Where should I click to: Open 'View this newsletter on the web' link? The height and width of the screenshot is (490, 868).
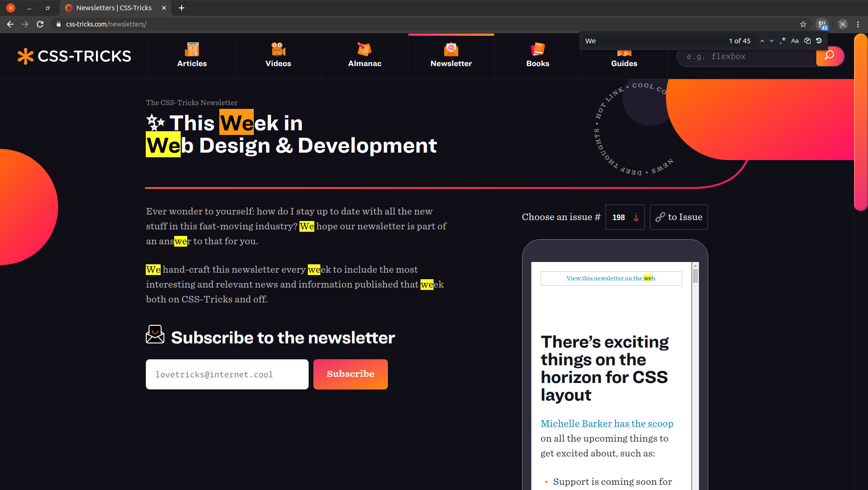611,278
